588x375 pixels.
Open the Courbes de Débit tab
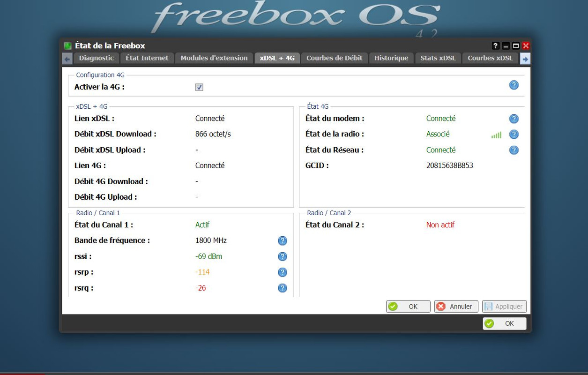coord(335,58)
